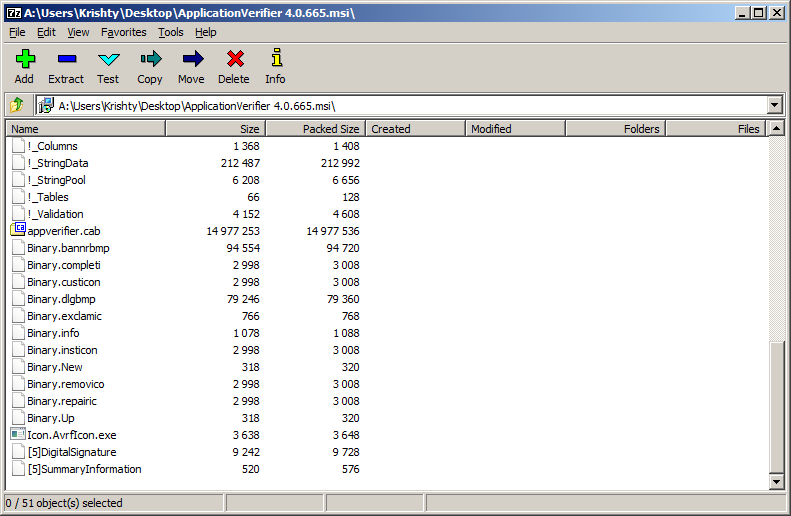Click the Copy toolbar icon
This screenshot has width=791, height=516.
pos(150,60)
